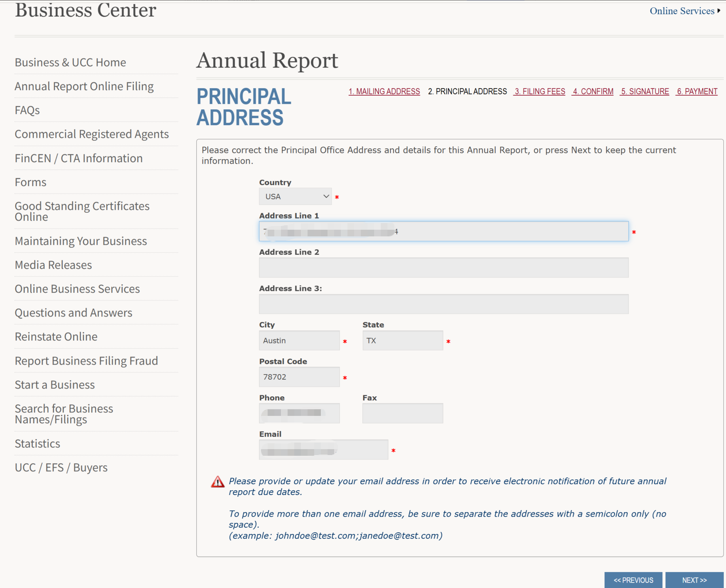The image size is (726, 588).
Task: Open step 4. Confirm
Action: [593, 91]
